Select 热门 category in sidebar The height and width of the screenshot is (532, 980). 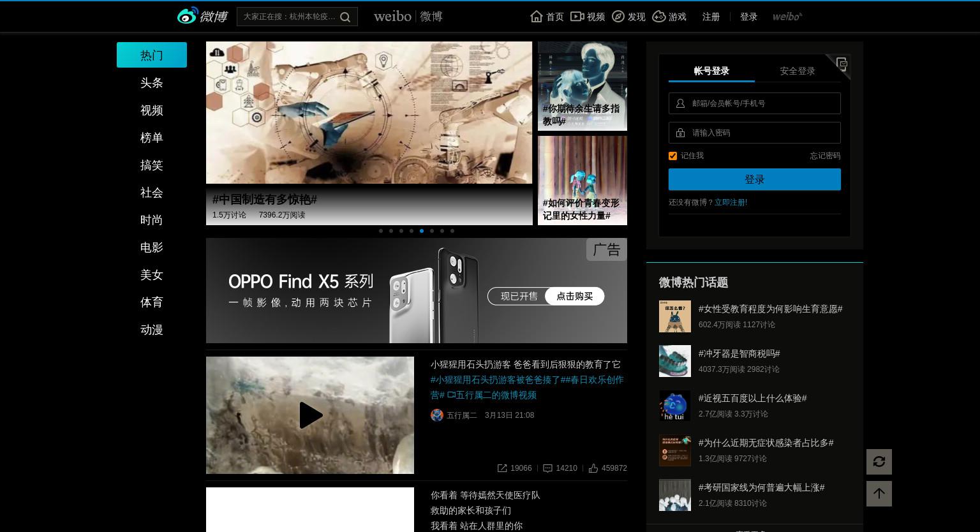(x=152, y=55)
